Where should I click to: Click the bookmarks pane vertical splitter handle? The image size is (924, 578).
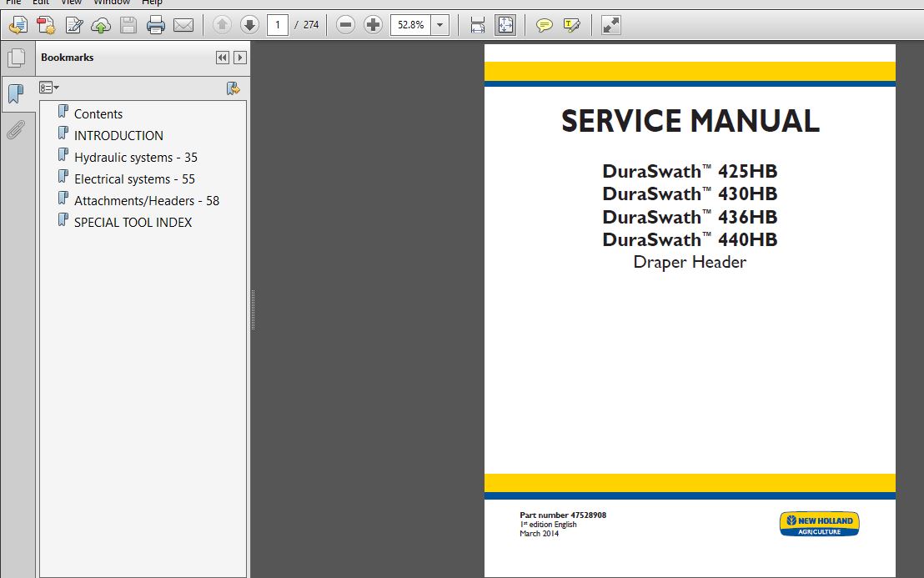[253, 309]
